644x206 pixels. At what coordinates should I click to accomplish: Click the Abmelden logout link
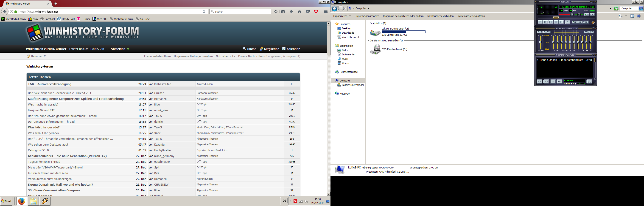[118, 49]
